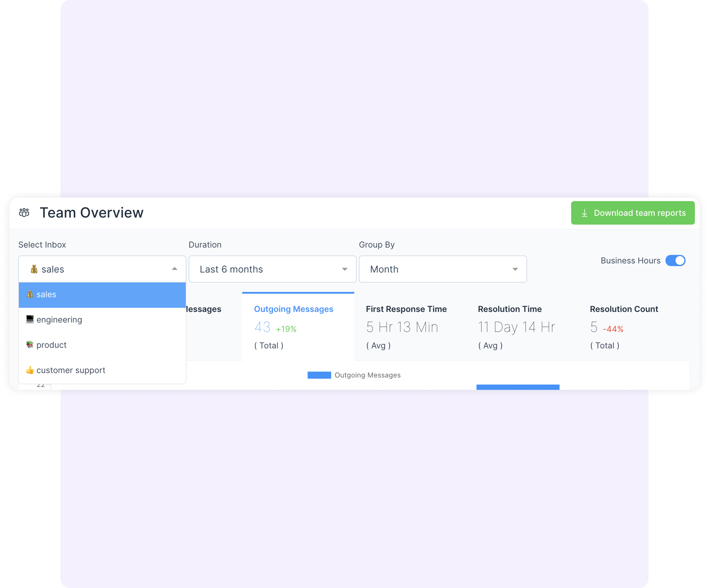Click the Download team reports button

[x=633, y=213]
